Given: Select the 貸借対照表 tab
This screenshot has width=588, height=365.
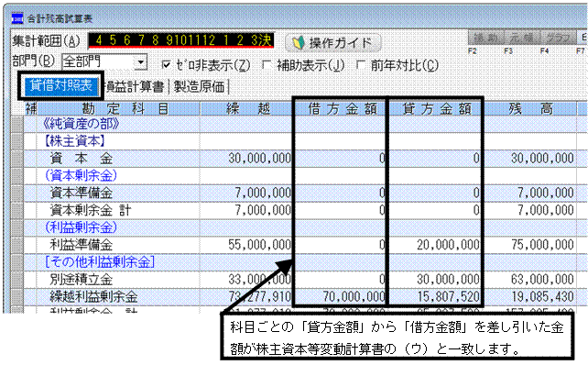Looking at the screenshot, I should [60, 86].
